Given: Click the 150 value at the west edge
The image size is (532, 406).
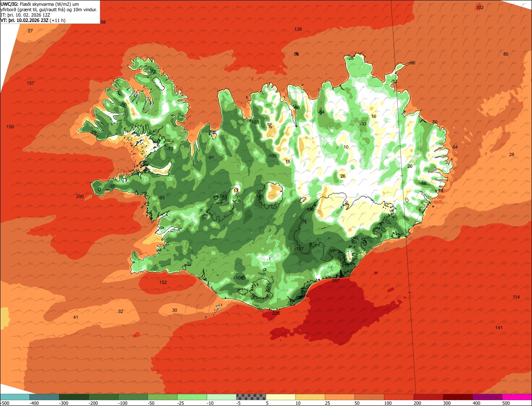Looking at the screenshot, I should click(10, 127).
